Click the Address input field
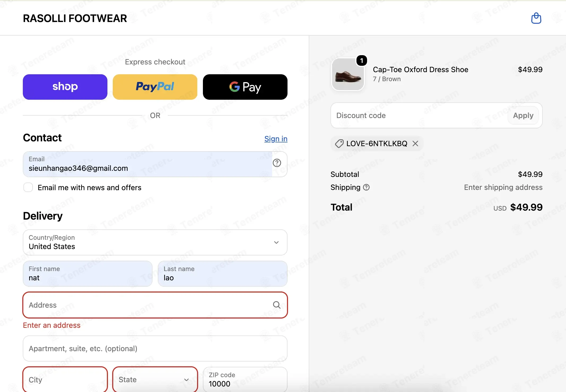 [155, 305]
